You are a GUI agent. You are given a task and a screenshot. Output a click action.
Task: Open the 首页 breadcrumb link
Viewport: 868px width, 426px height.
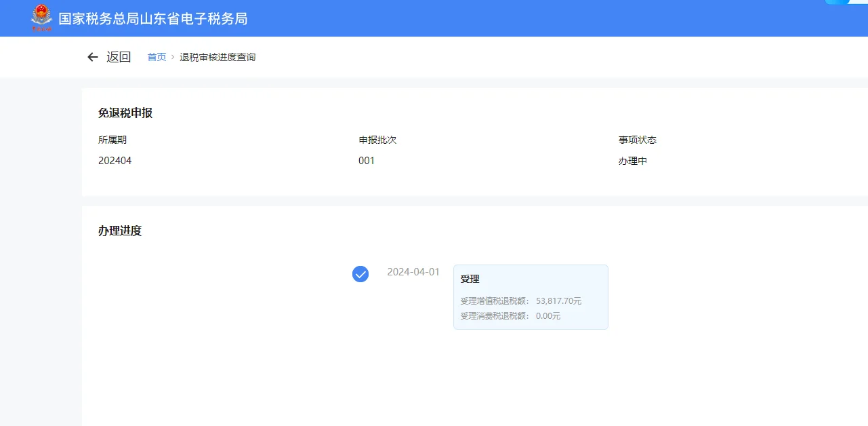point(156,57)
